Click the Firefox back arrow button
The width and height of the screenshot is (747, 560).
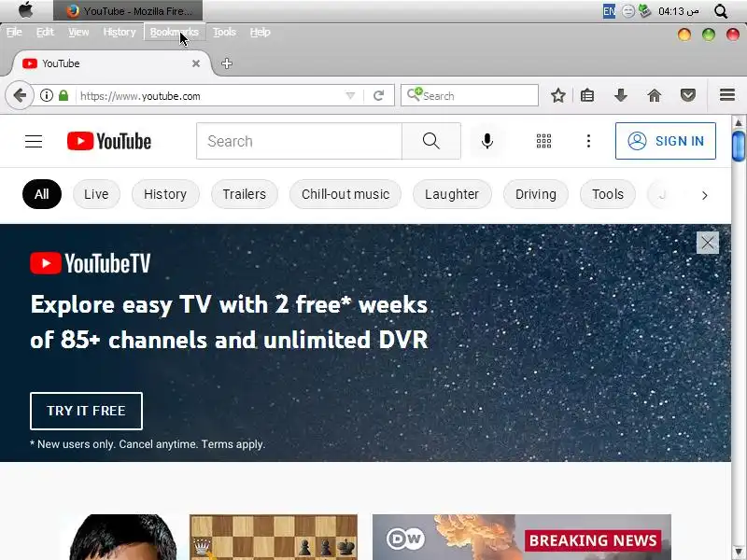point(20,96)
